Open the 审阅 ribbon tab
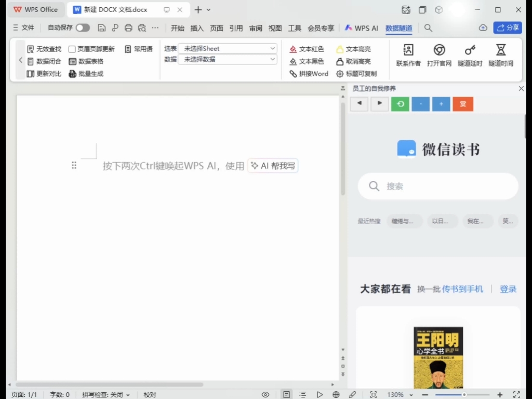The image size is (532, 399). click(256, 28)
